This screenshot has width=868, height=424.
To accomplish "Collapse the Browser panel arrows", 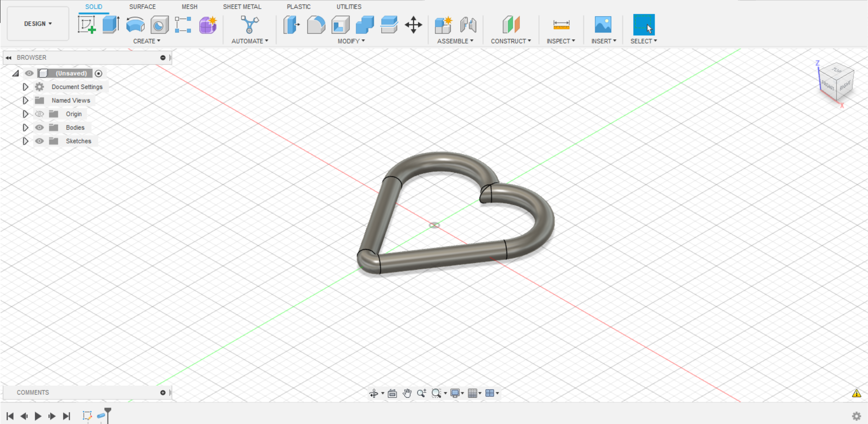I will click(x=9, y=58).
